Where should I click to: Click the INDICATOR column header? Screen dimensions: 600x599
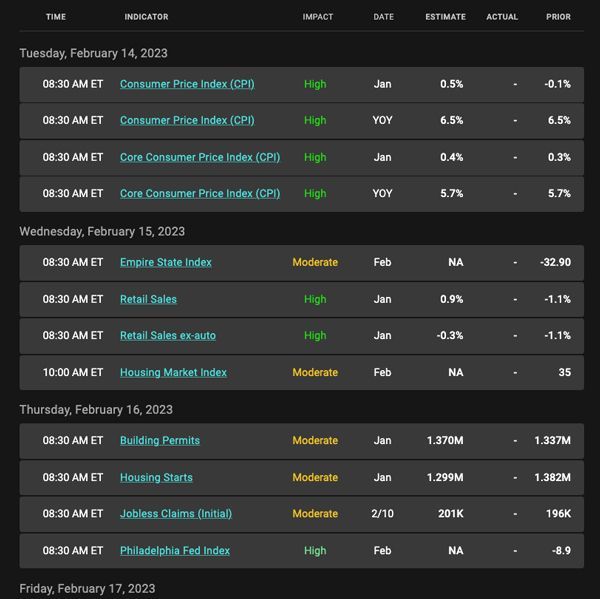click(x=146, y=17)
